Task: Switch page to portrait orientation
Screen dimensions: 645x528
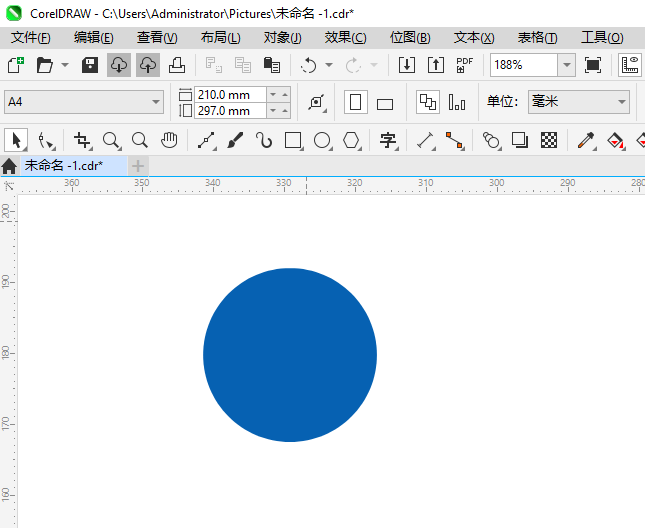Action: tap(355, 102)
